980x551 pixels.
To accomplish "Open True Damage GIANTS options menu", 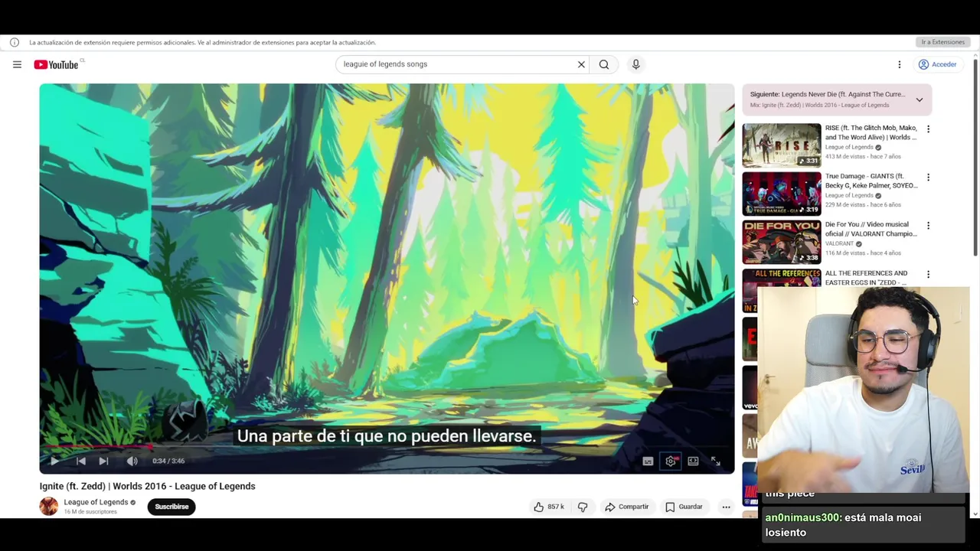I will (928, 178).
